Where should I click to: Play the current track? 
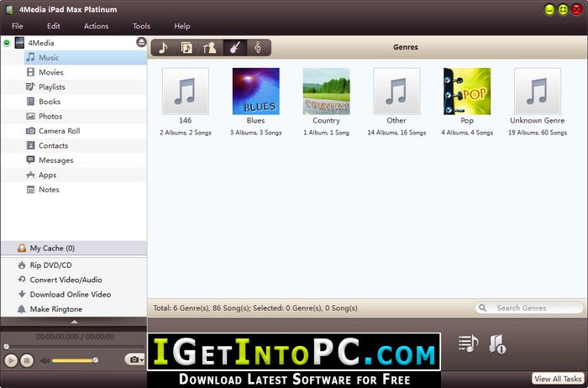(x=11, y=360)
